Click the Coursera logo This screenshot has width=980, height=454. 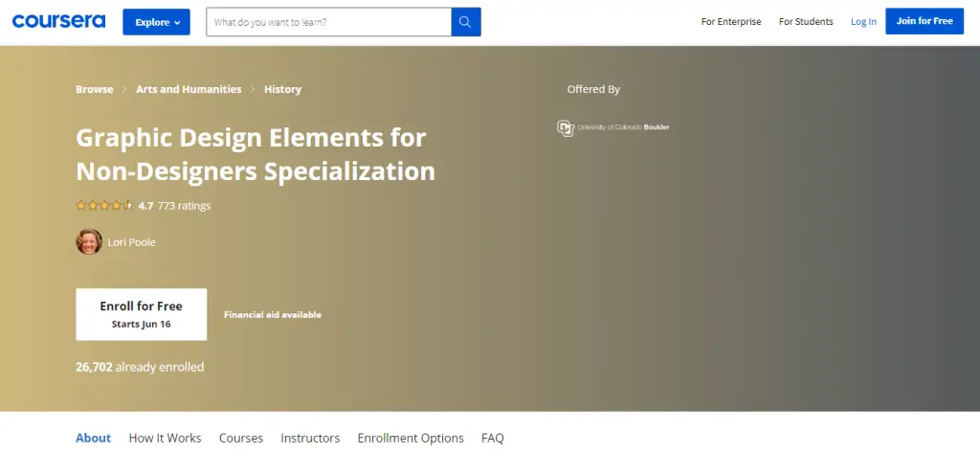click(60, 21)
